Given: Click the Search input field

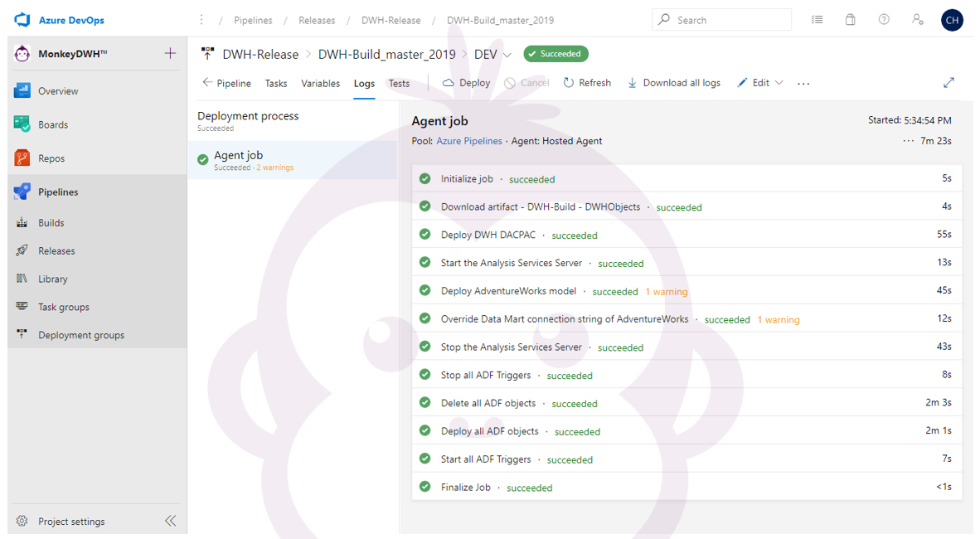Looking at the screenshot, I should coord(722,19).
